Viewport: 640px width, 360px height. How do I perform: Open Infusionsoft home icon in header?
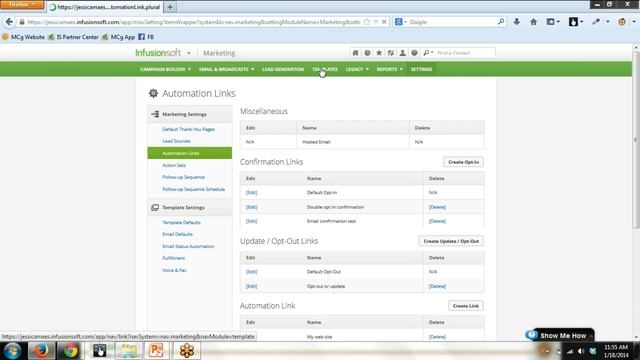tap(356, 53)
